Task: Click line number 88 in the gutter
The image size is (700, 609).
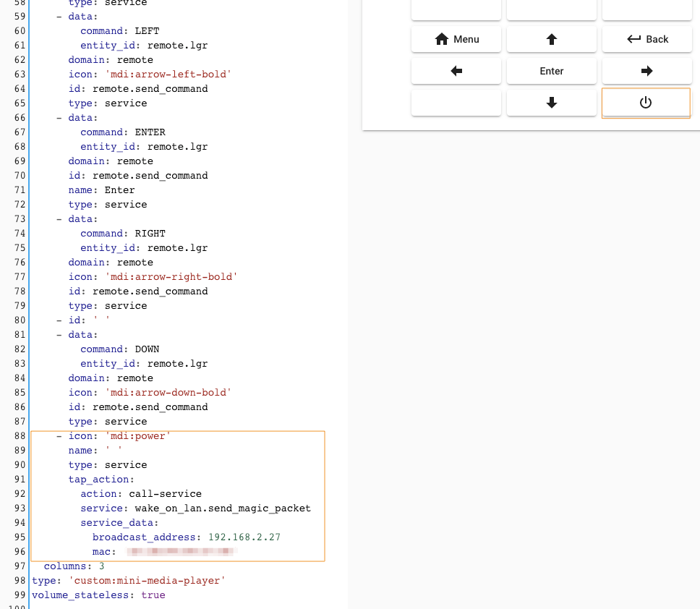Action: [20, 435]
